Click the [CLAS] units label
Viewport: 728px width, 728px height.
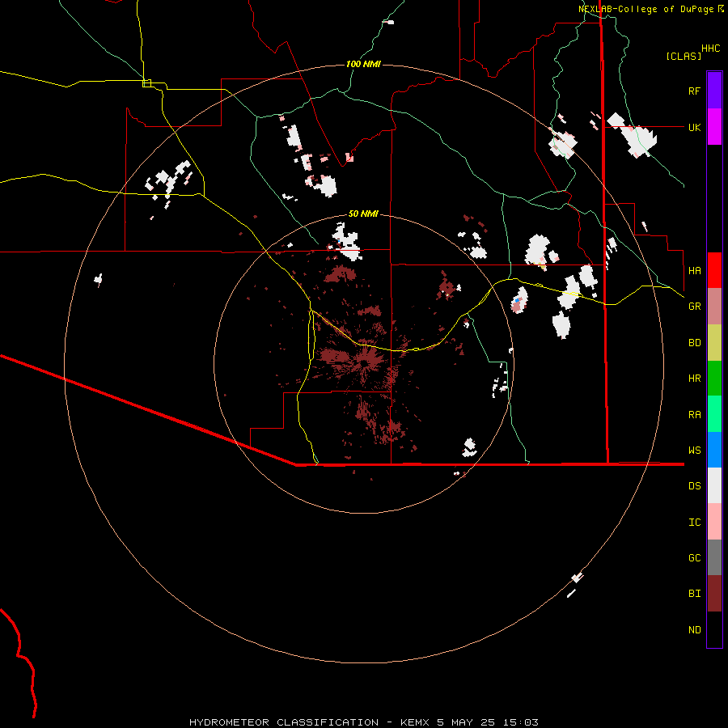(x=684, y=56)
